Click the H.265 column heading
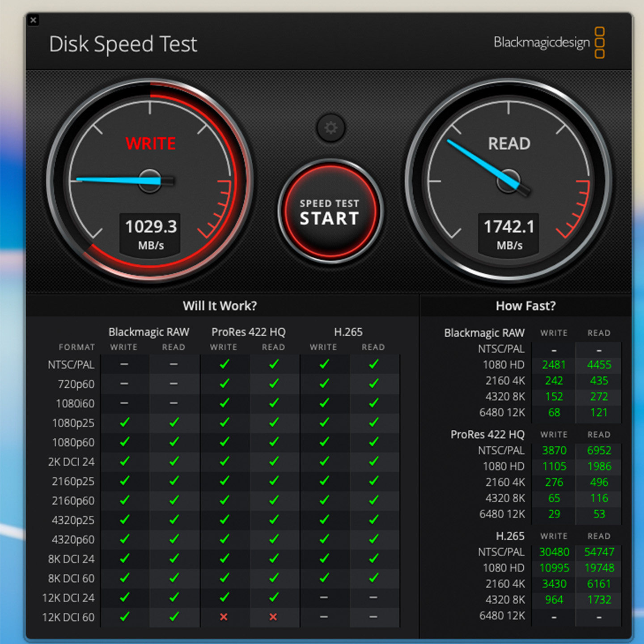 coord(347,332)
